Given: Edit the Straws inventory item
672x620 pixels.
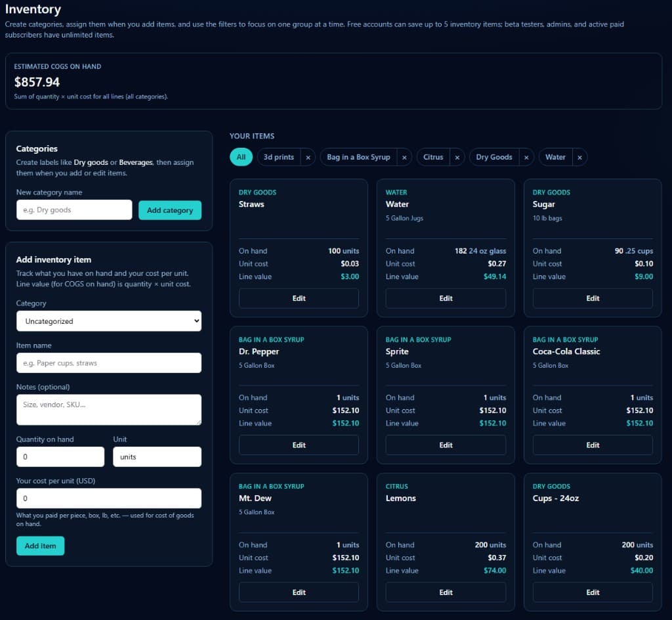Looking at the screenshot, I should click(x=299, y=298).
